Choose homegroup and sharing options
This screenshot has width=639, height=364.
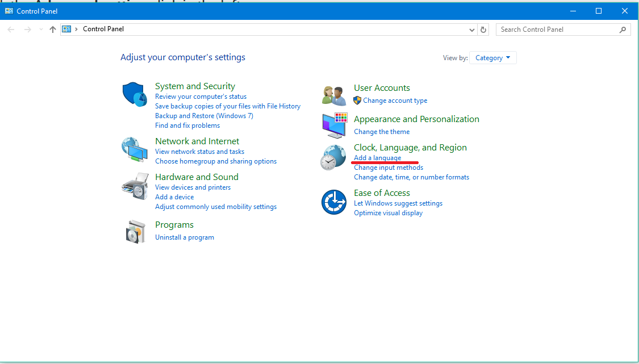coord(216,161)
